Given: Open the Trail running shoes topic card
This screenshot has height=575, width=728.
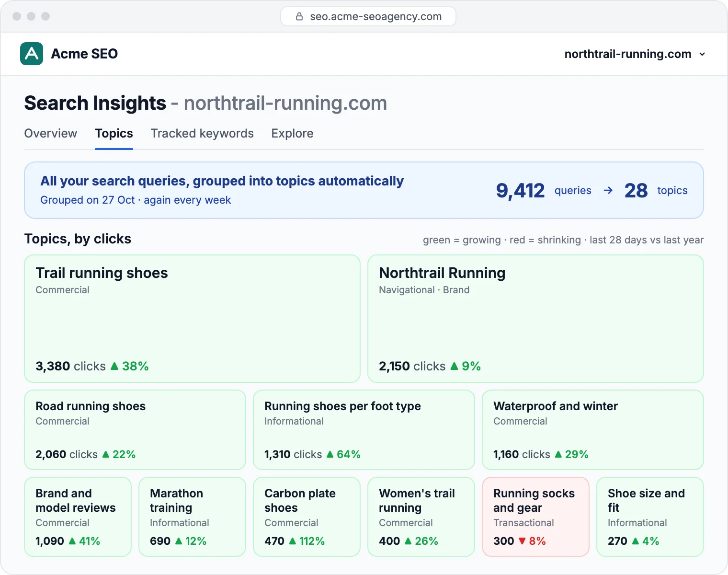Looking at the screenshot, I should click(192, 319).
